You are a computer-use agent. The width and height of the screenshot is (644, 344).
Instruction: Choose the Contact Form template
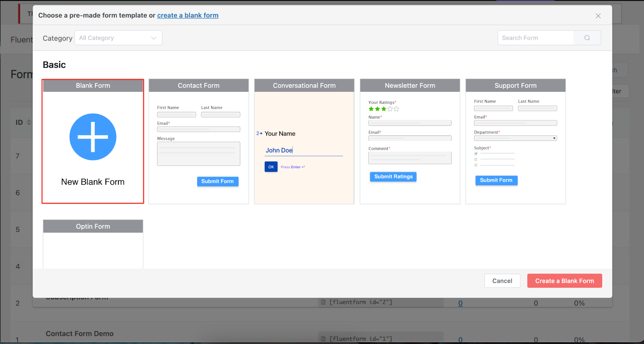pyautogui.click(x=199, y=141)
